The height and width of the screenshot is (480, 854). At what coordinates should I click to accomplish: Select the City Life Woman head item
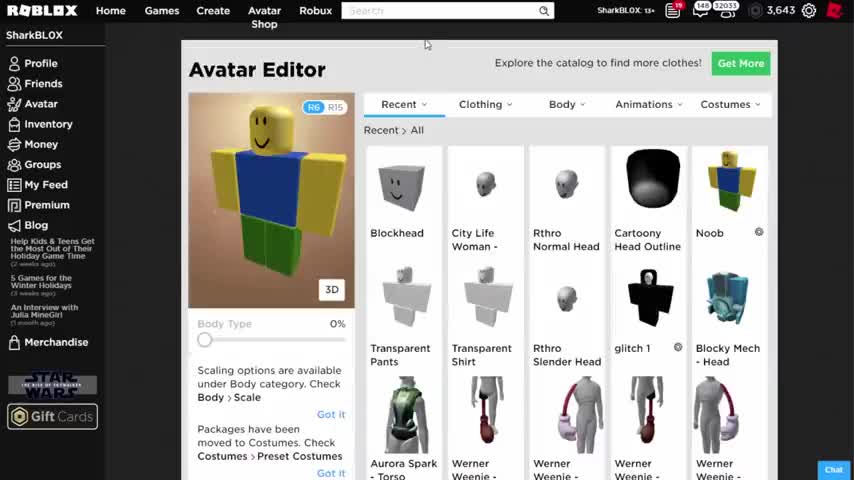tap(485, 199)
